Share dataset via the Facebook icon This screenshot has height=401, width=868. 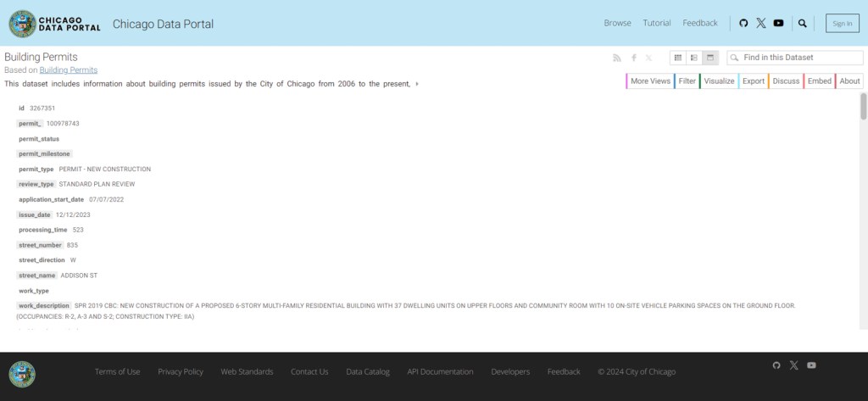(x=633, y=58)
